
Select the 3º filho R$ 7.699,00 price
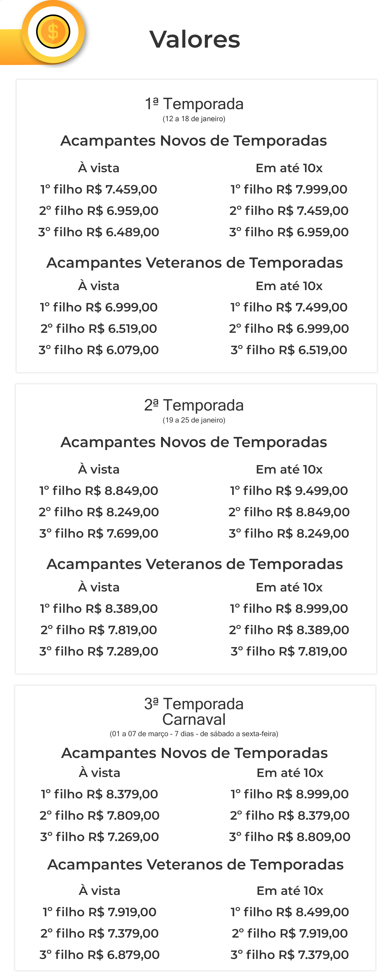coord(99,533)
